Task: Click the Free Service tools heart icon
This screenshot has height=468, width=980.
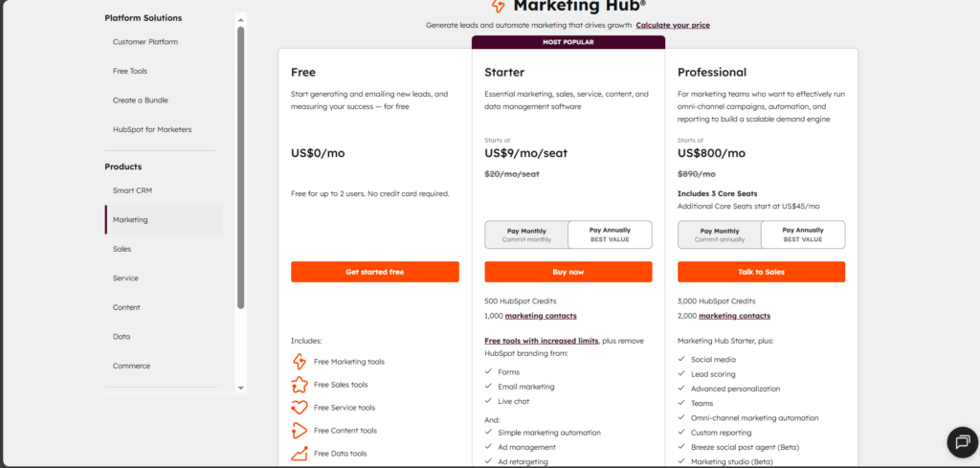Action: coord(299,408)
